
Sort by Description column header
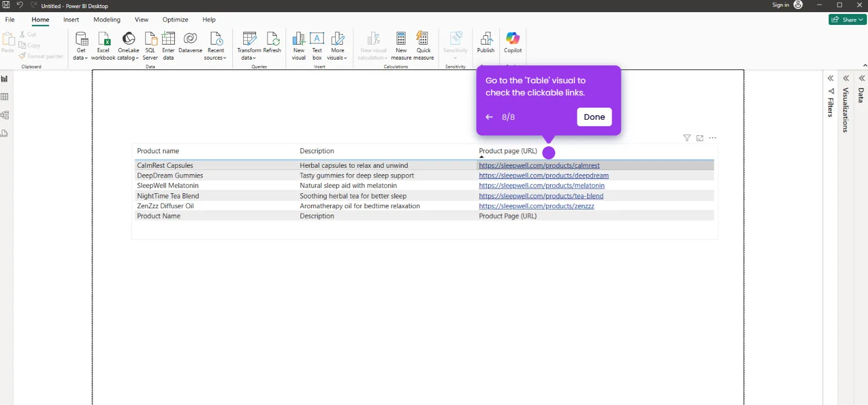[317, 151]
